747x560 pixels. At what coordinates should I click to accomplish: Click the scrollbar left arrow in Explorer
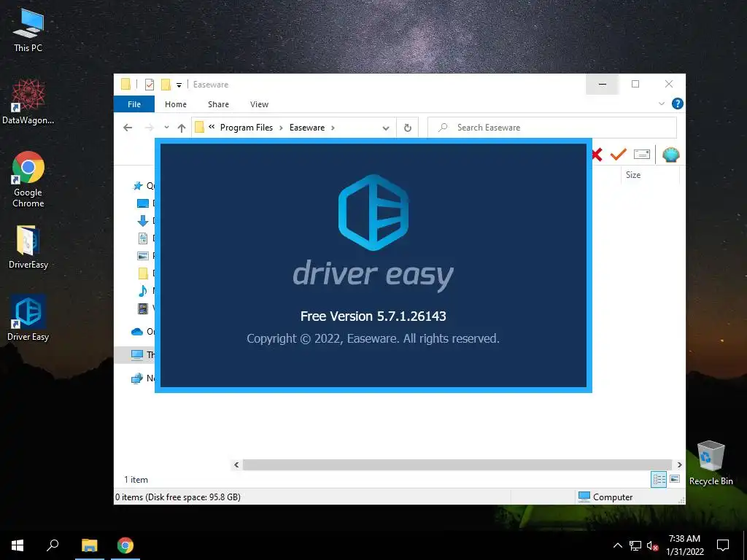[x=237, y=464]
